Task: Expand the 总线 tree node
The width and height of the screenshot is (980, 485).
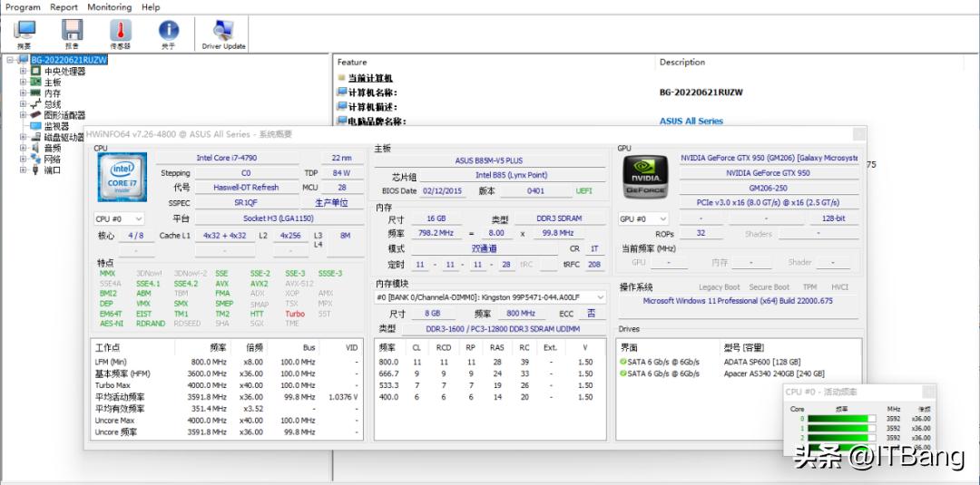Action: pos(23,104)
